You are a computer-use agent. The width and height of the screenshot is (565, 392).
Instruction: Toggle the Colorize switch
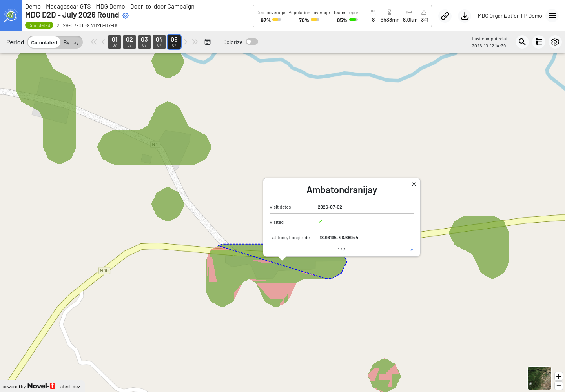252,42
